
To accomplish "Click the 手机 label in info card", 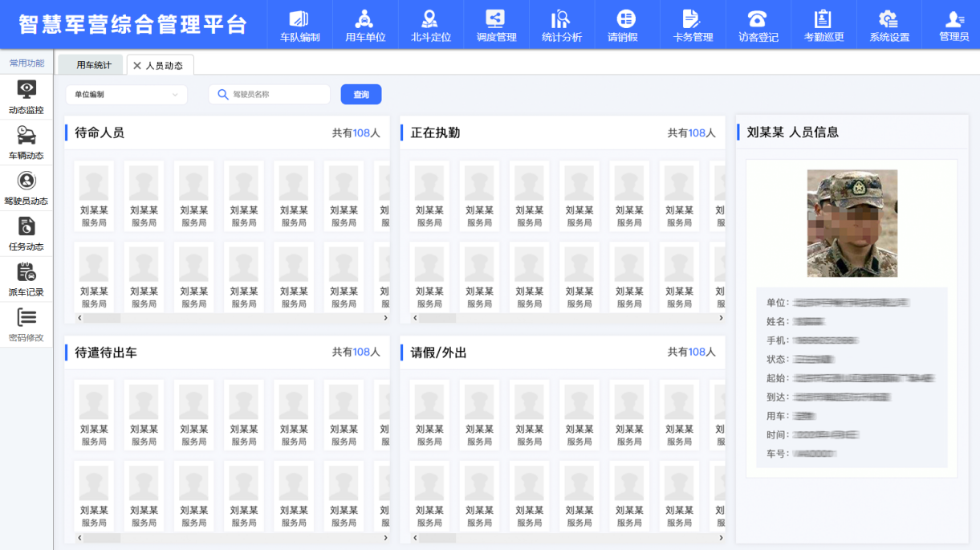I will 779,340.
